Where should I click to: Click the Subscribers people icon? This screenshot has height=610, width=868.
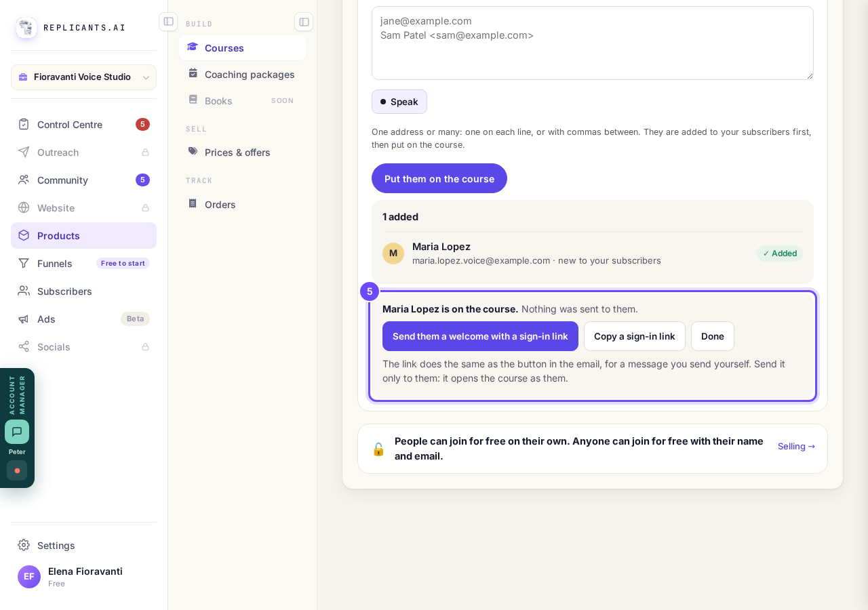(x=24, y=291)
